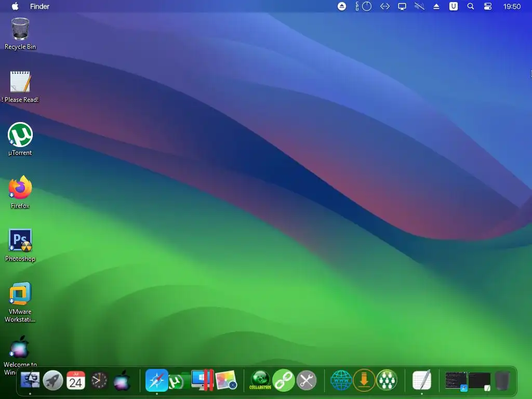
Task: Open the Parallels-style Windows monitor dock icon
Action: point(202,380)
